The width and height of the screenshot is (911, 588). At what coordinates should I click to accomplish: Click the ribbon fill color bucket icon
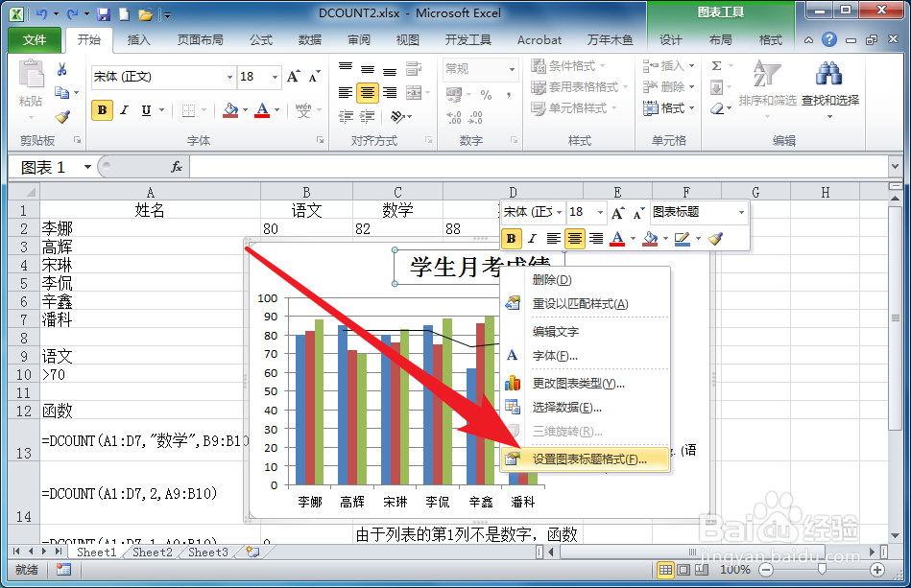coord(230,109)
